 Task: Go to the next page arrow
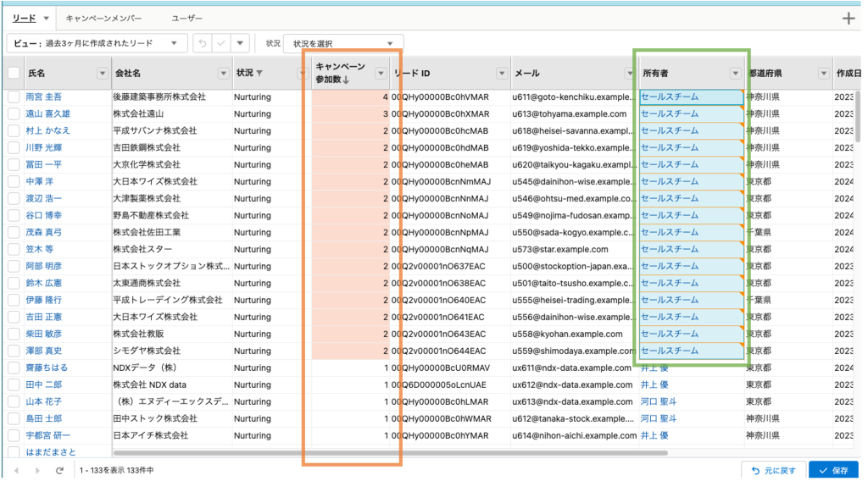point(37,469)
